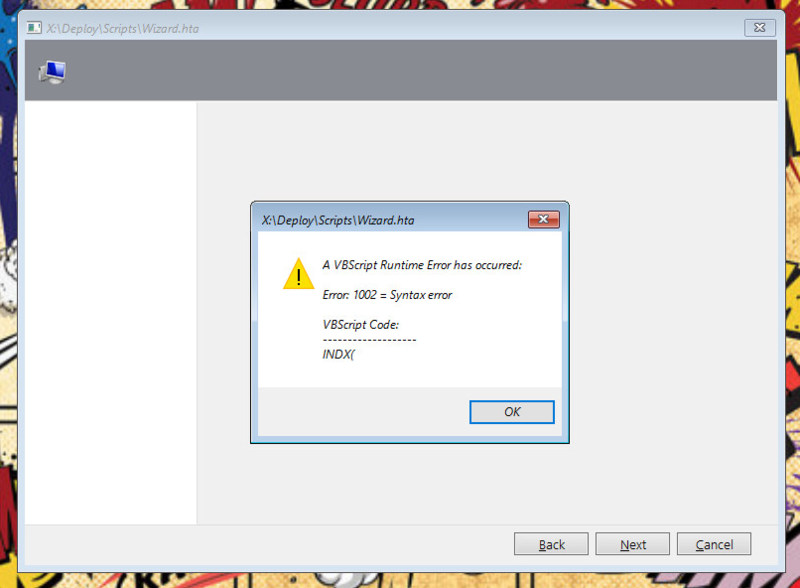The image size is (800, 588).
Task: Click the 'A VBScript Runtime Error has occurred' text
Action: [422, 265]
